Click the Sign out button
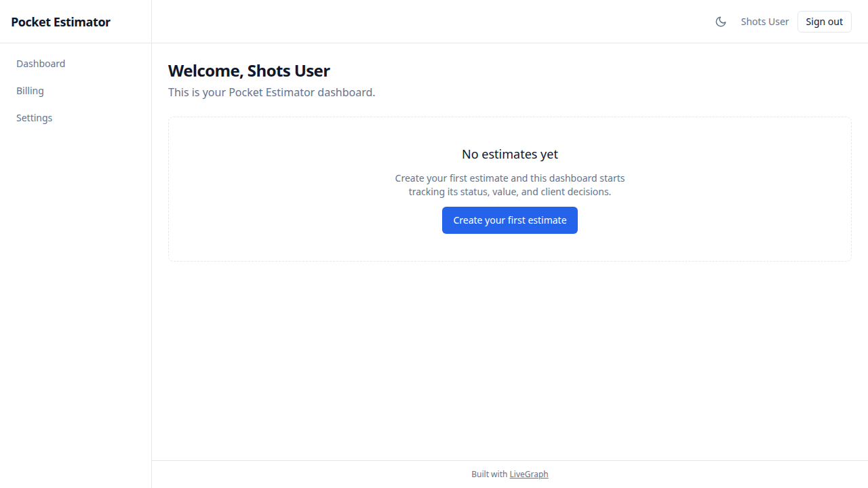868x488 pixels. [x=824, y=22]
